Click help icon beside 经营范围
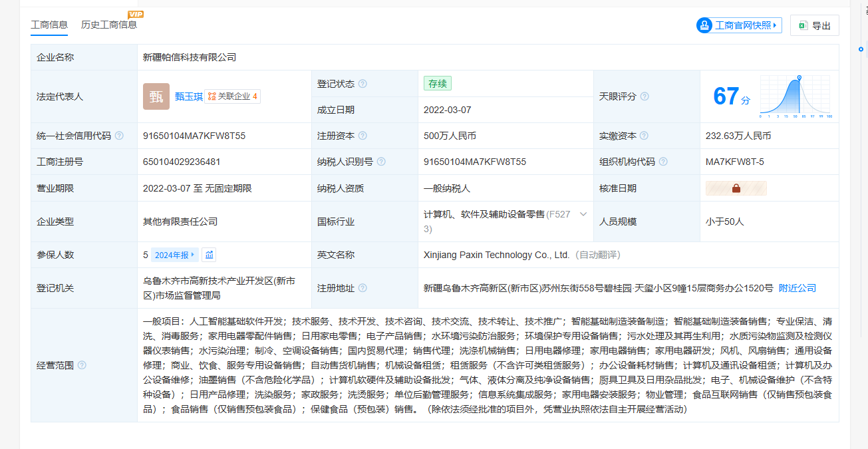 pyautogui.click(x=82, y=365)
